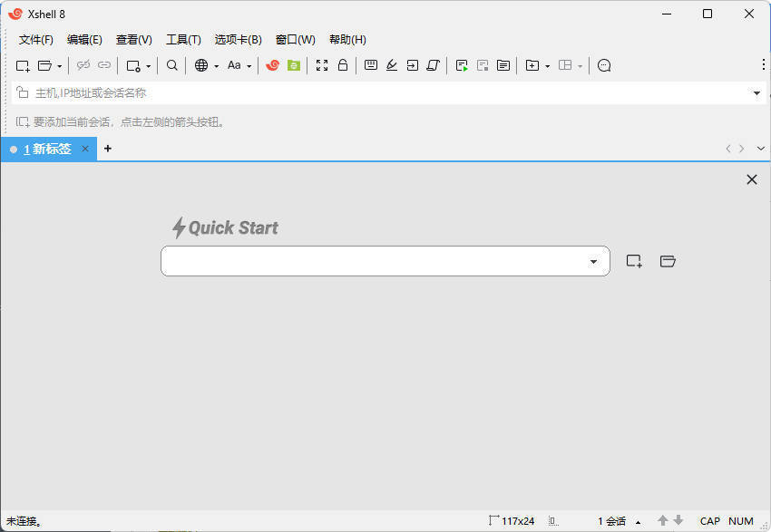Open the Quick Start dropdown arrow

(x=594, y=261)
